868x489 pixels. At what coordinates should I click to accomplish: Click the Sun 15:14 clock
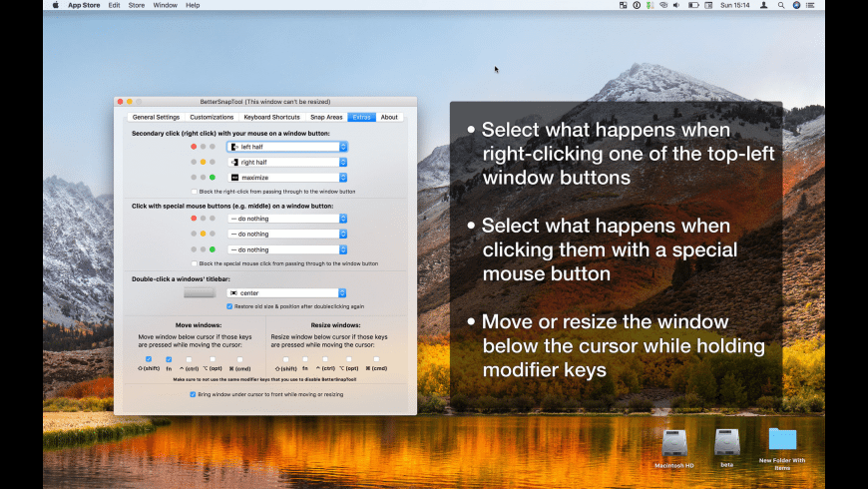(x=735, y=5)
